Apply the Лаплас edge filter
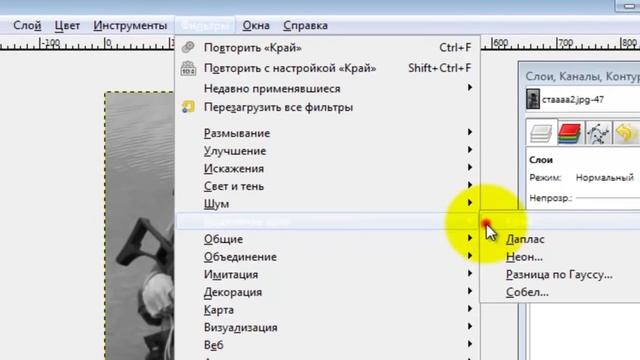The image size is (640, 360). click(525, 239)
